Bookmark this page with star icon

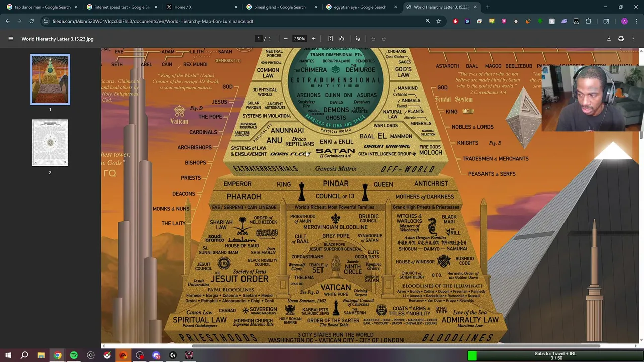tap(439, 21)
